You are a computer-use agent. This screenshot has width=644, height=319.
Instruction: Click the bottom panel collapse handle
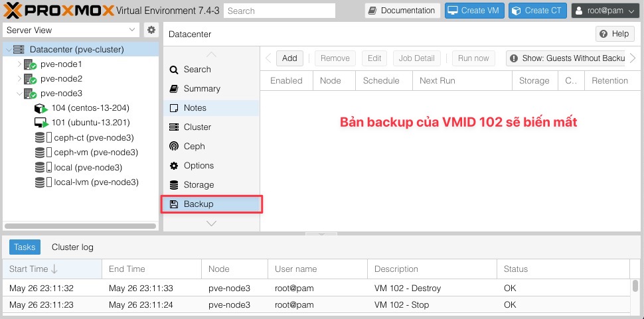321,234
